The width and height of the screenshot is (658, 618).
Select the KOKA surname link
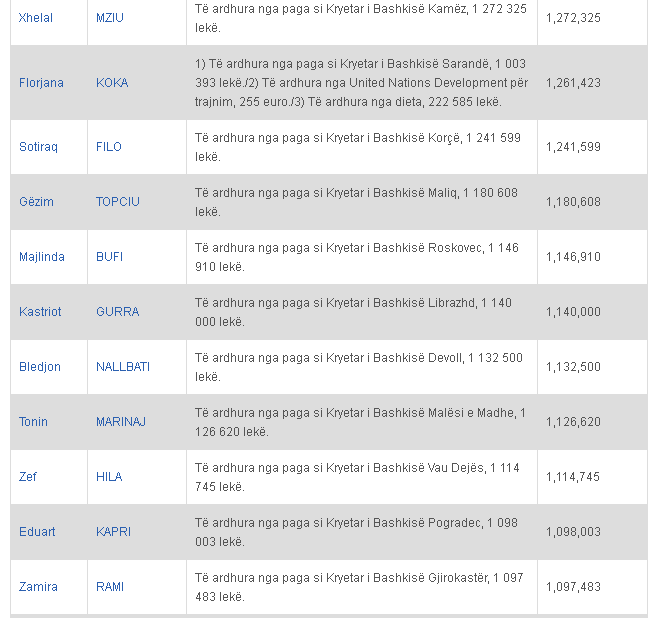112,83
